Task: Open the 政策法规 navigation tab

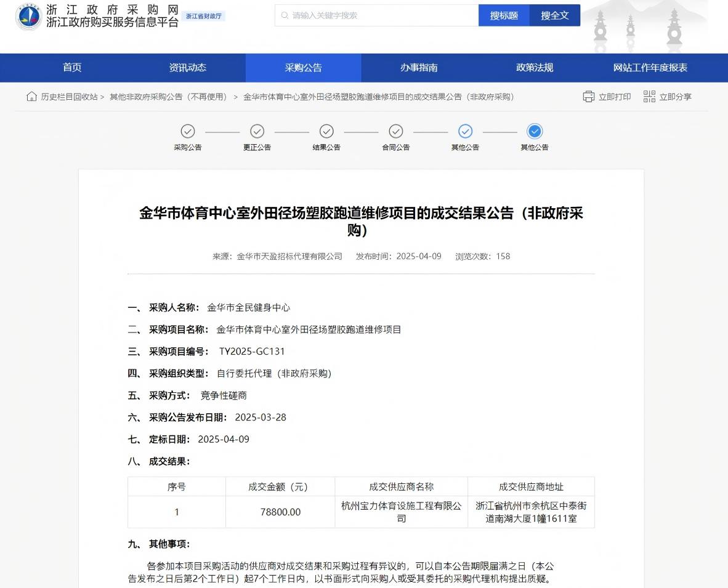Action: [535, 68]
